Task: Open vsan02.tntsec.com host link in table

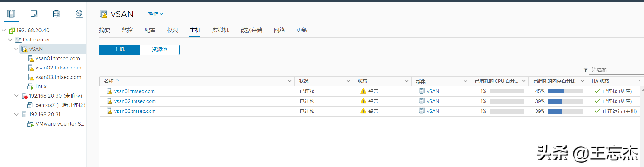Action: pos(135,101)
